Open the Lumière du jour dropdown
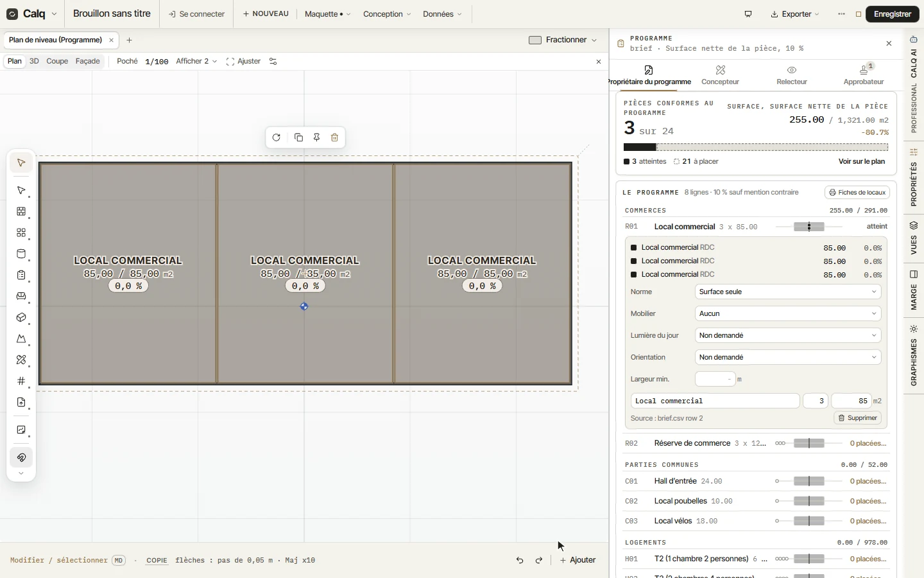 (788, 335)
